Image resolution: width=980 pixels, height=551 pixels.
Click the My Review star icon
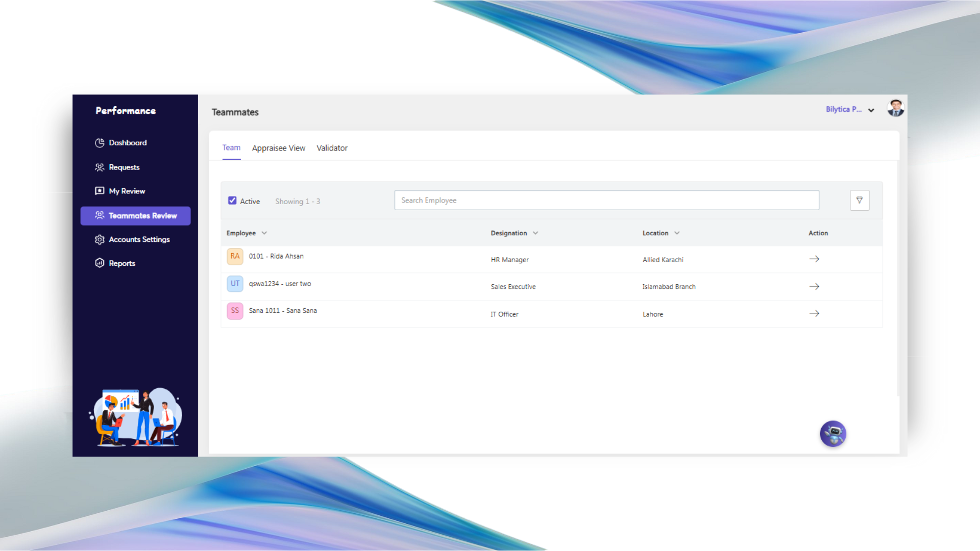click(x=100, y=191)
